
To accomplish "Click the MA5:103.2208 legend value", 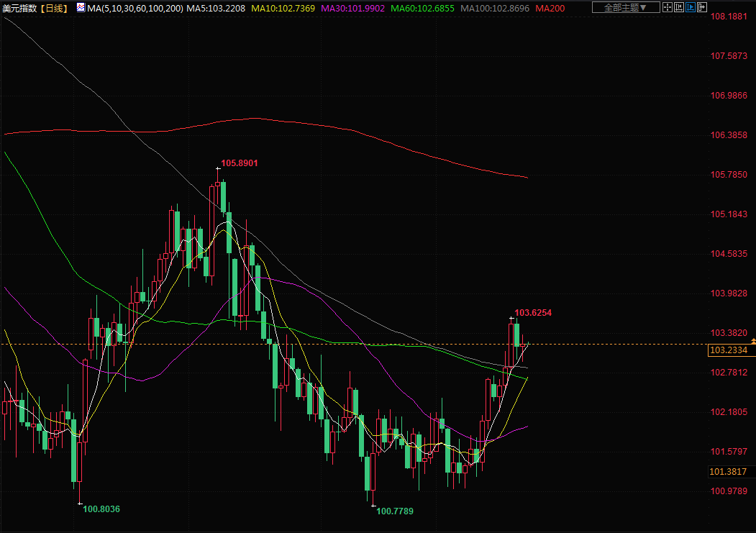I will point(217,8).
